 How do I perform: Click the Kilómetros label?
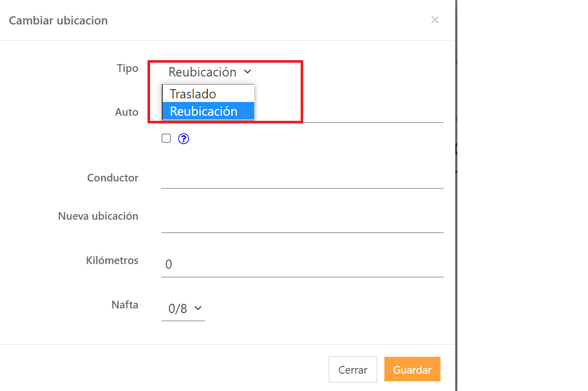[112, 260]
